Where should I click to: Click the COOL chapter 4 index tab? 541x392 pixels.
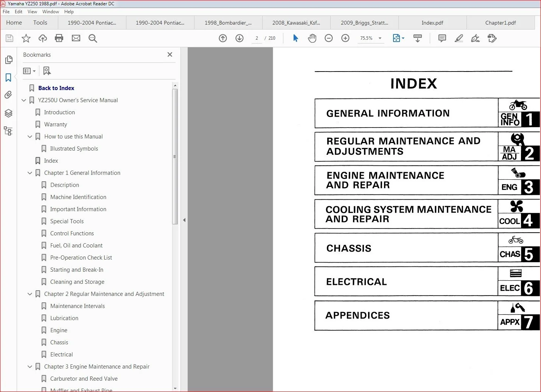pyautogui.click(x=519, y=214)
